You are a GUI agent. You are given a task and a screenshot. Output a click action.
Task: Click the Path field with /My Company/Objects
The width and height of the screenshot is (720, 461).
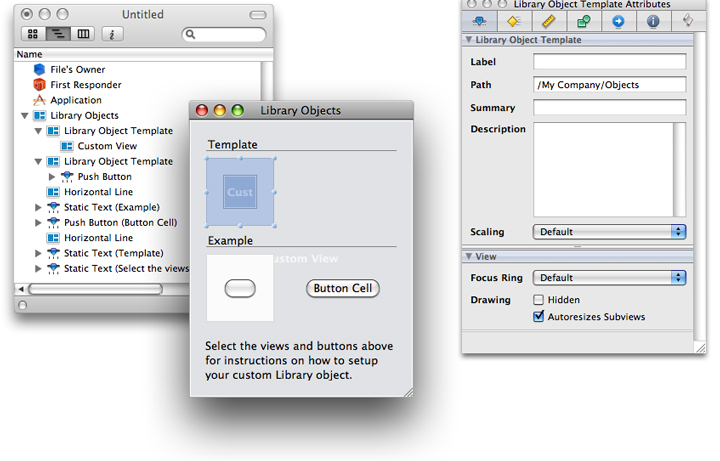coord(609,84)
